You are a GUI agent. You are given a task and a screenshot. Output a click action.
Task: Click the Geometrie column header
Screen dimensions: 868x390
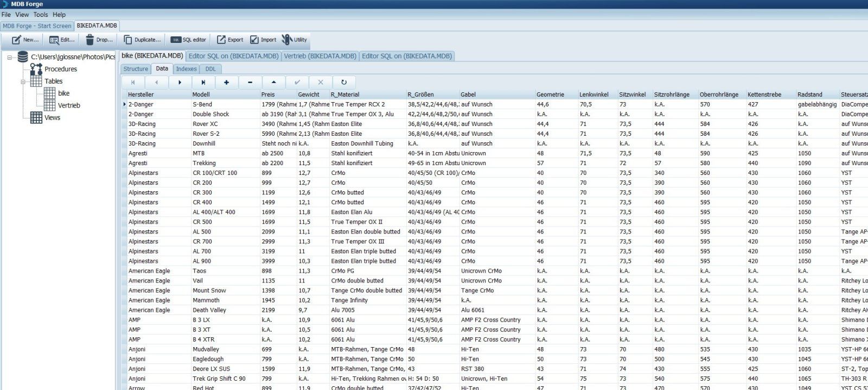(557, 95)
